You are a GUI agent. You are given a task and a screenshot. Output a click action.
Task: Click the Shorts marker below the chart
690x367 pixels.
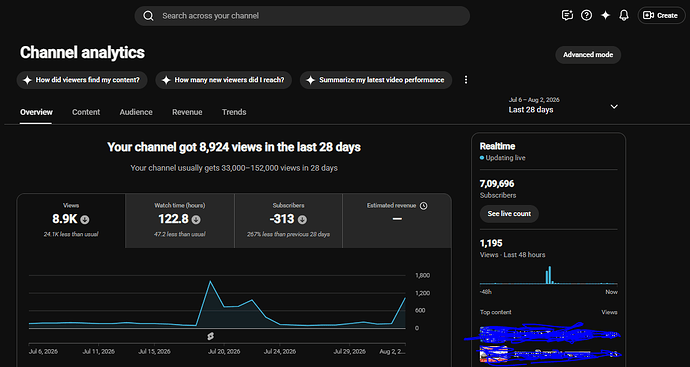pos(210,336)
